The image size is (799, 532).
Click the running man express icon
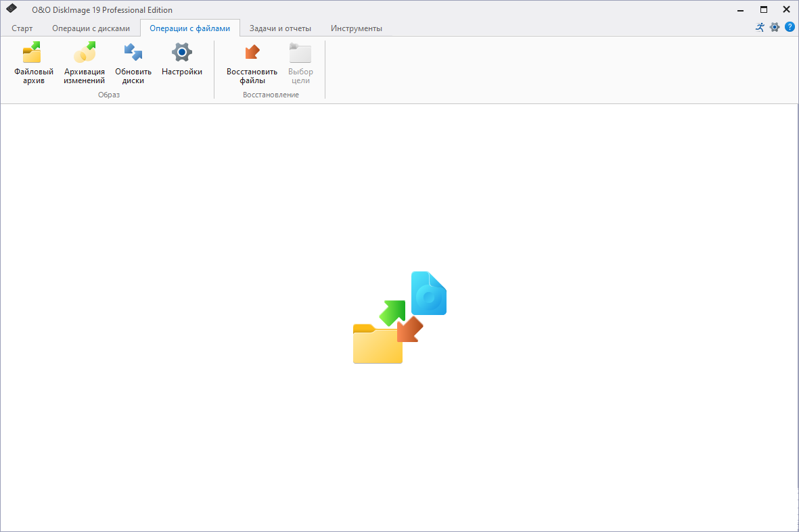click(x=760, y=28)
